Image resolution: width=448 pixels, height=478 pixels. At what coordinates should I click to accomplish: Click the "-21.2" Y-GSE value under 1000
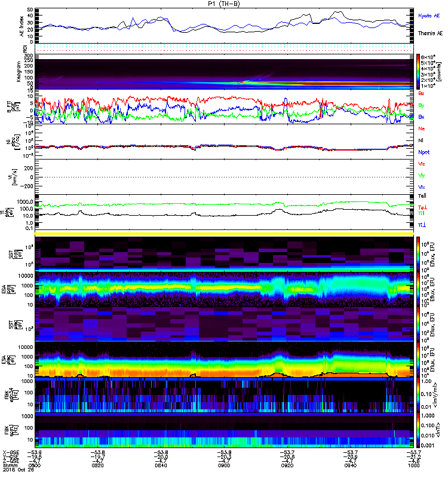point(414,457)
